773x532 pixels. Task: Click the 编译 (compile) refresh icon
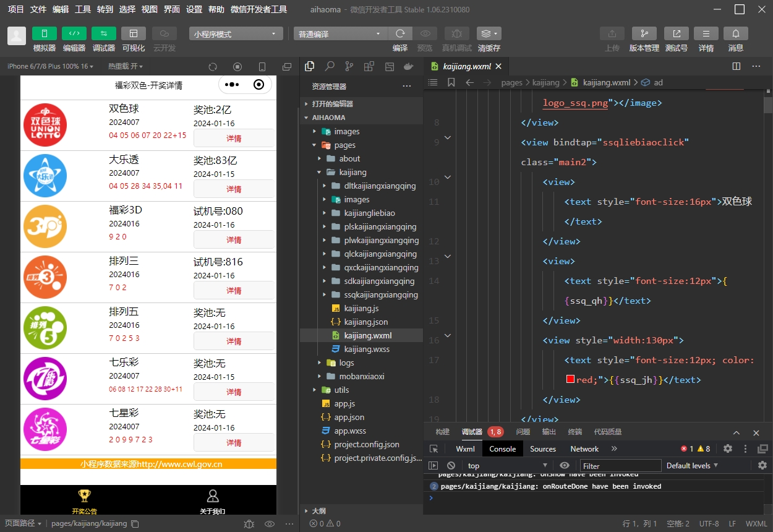400,33
